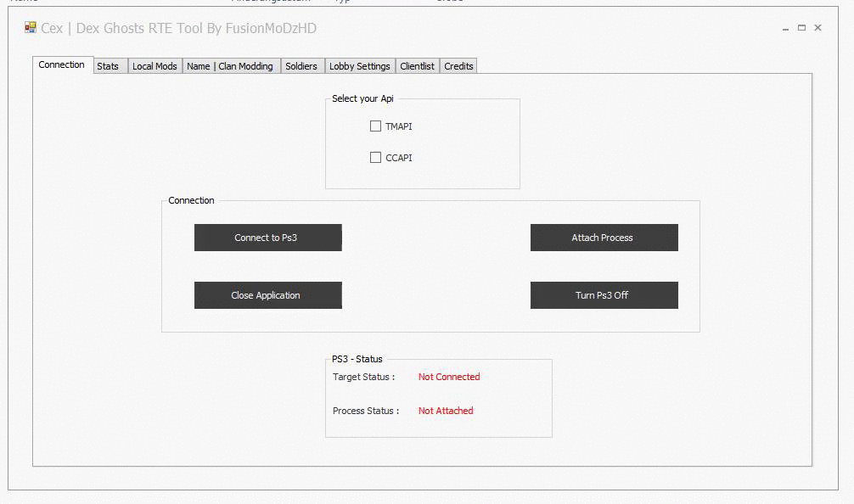The image size is (854, 504).
Task: Switch to the Connection tab
Action: [62, 64]
